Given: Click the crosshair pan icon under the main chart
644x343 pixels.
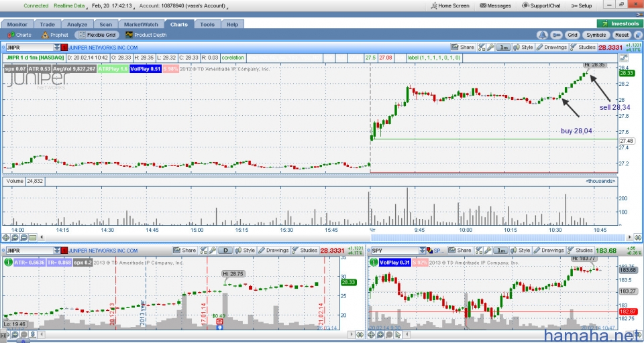Looking at the screenshot, I should point(6,237).
